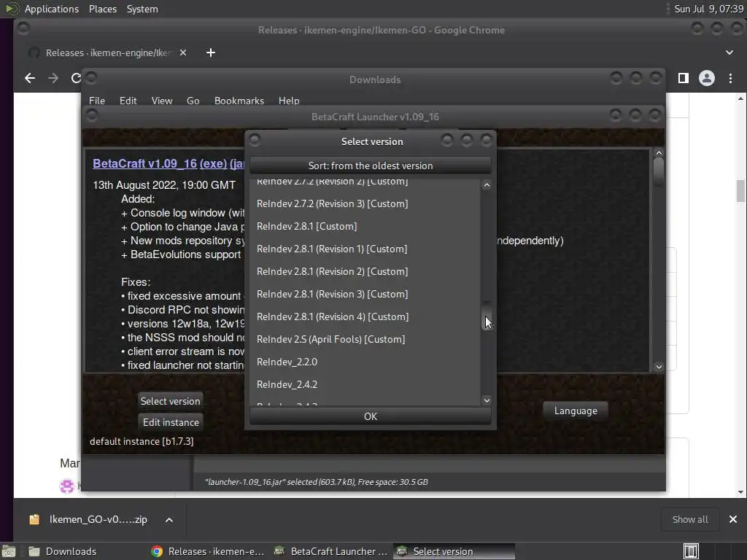Close the Chrome downloads bar
The image size is (747, 560).
732,519
